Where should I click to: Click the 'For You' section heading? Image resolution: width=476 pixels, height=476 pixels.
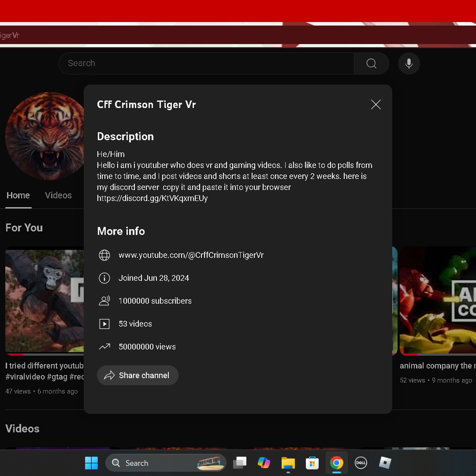(x=24, y=228)
